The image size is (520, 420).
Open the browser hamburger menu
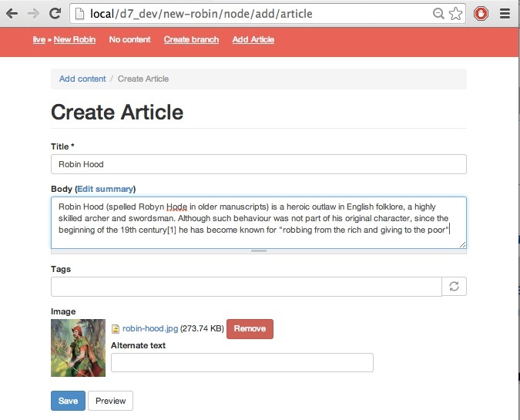(505, 14)
